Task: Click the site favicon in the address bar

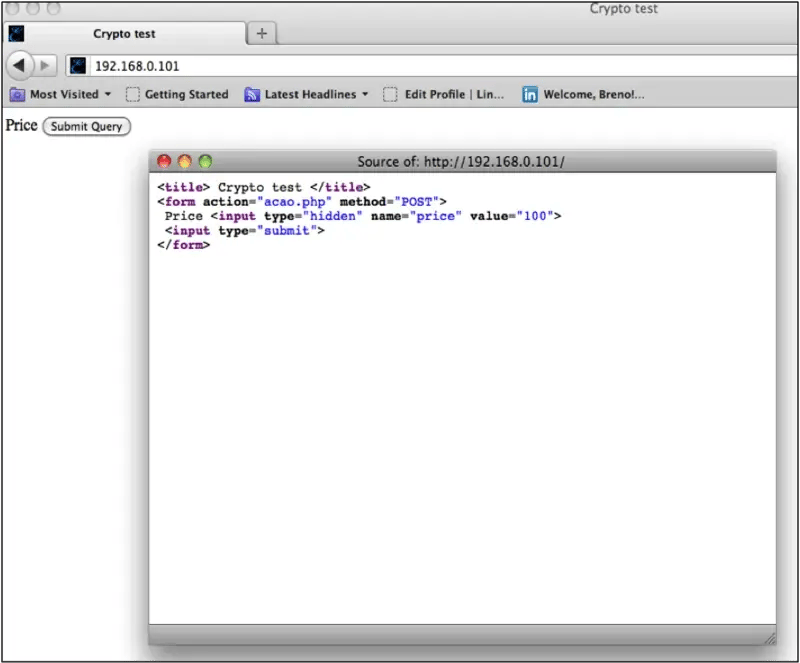Action: [78, 65]
